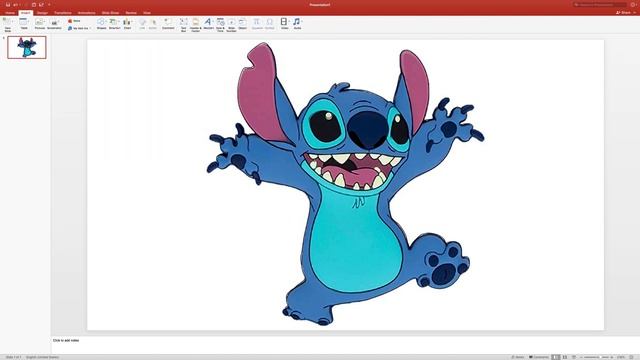Screen dimensions: 640x360
Task: Open the WordArt dropdown
Action: click(208, 24)
